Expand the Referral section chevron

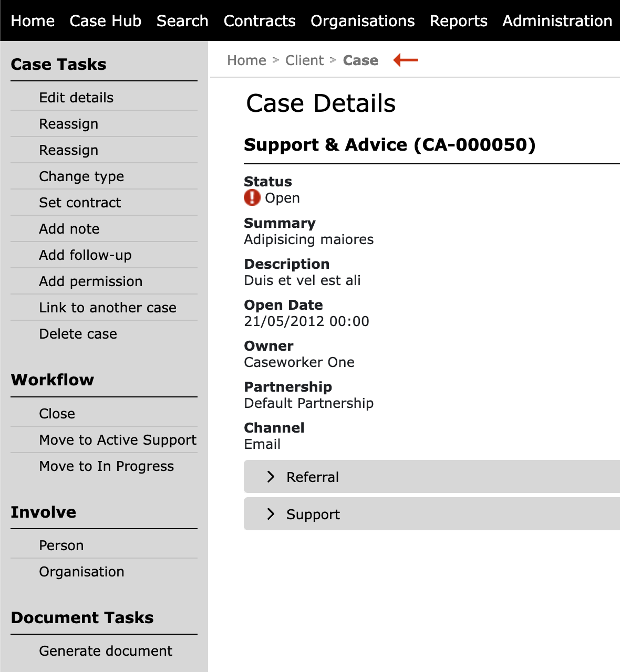271,477
